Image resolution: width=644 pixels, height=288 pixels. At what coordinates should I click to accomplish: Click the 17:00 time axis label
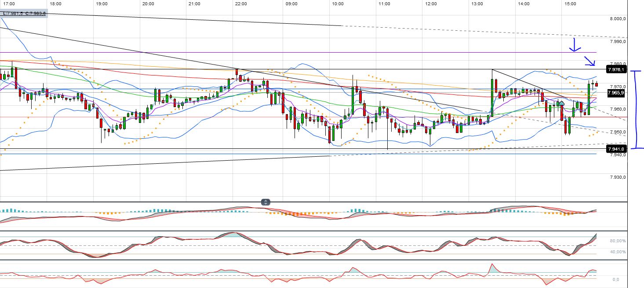pyautogui.click(x=8, y=4)
